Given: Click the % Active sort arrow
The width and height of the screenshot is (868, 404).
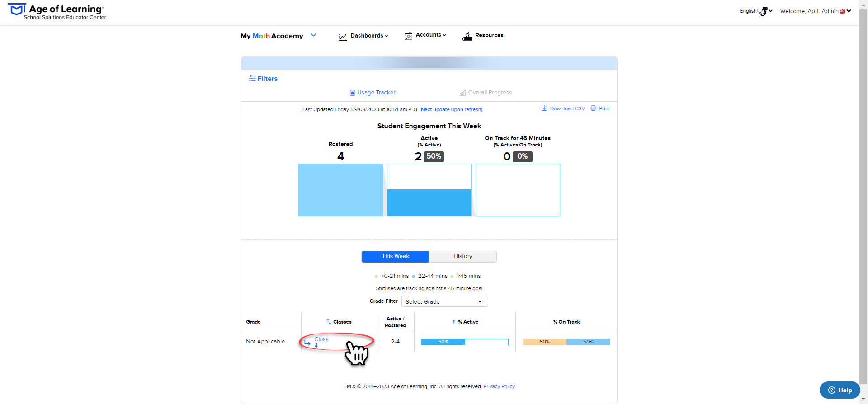Looking at the screenshot, I should [454, 322].
